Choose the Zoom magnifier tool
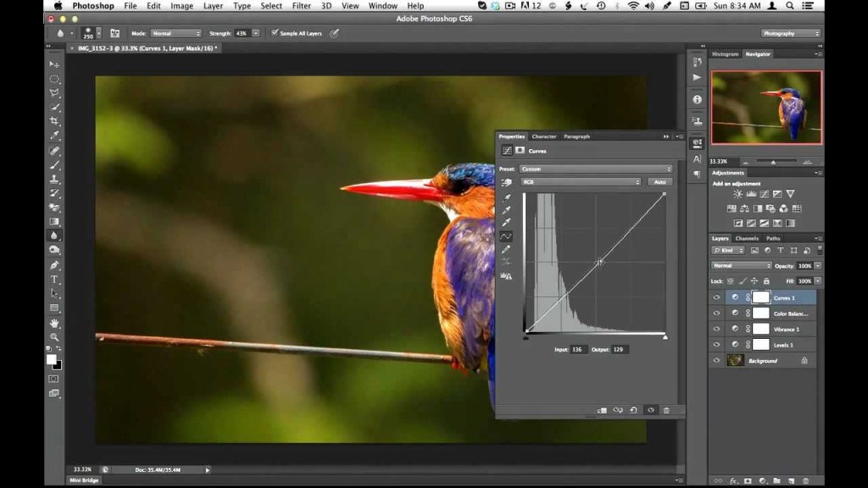This screenshot has width=868, height=488. tap(54, 337)
